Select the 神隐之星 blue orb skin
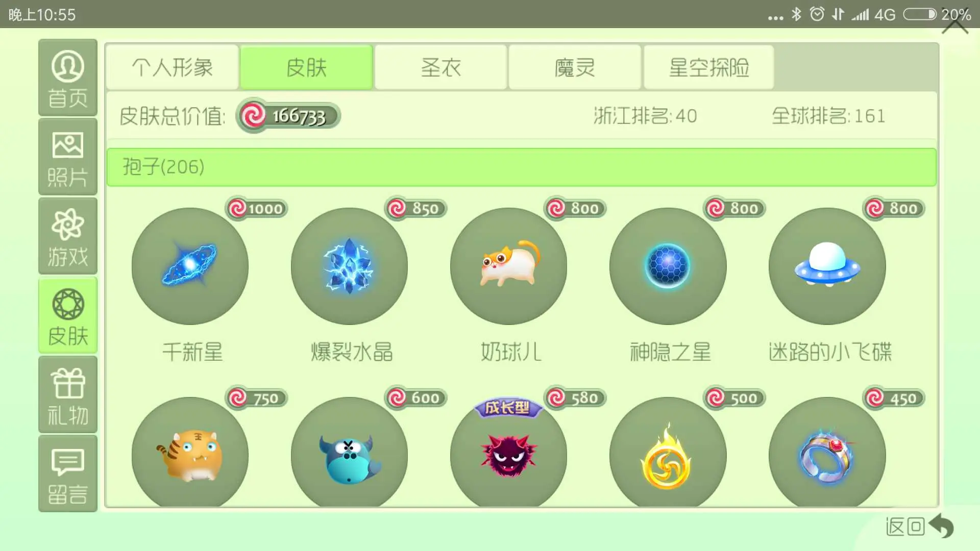The width and height of the screenshot is (980, 551). (x=668, y=266)
